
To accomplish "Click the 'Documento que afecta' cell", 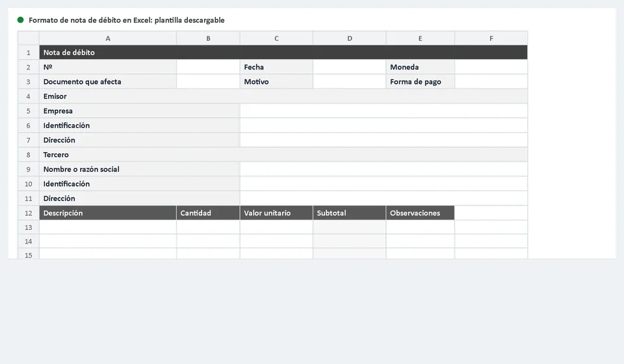I will click(x=108, y=81).
